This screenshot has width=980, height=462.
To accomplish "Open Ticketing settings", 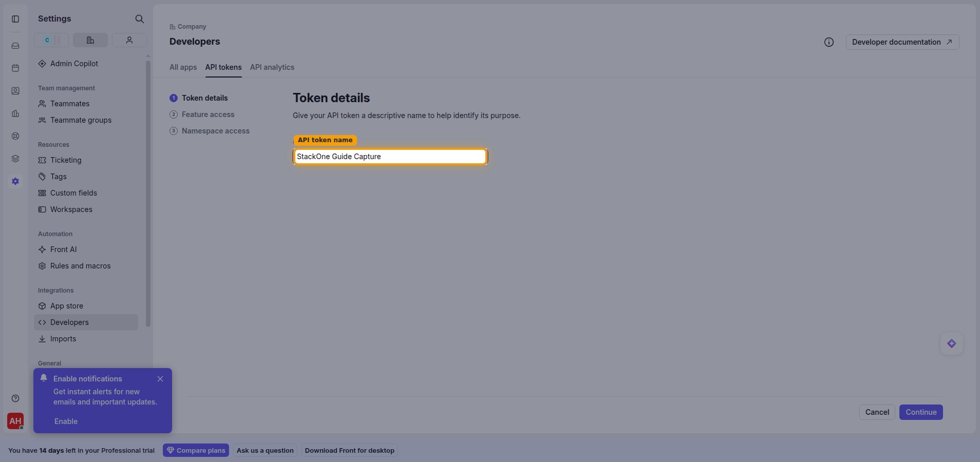I will 86,160.
